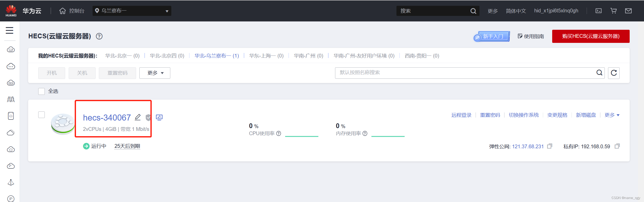
Task: Open the 使用指南 usage guide
Action: (x=531, y=36)
